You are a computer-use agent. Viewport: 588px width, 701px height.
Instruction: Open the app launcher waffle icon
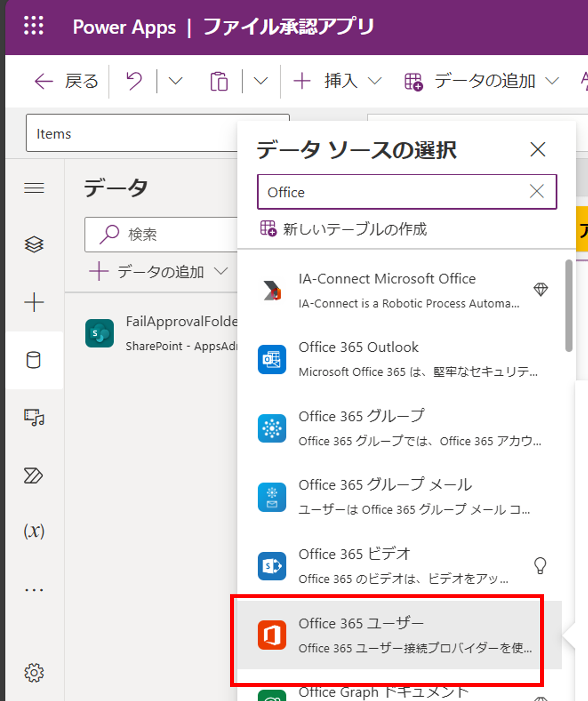34,26
